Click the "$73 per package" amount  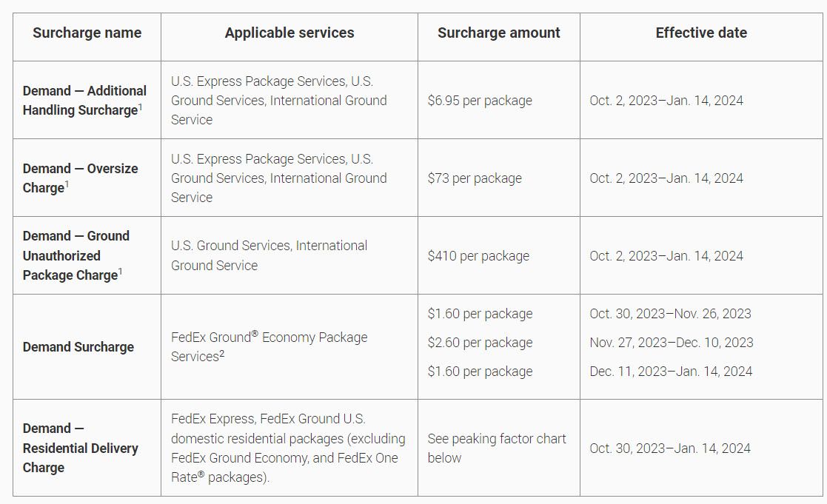(475, 178)
